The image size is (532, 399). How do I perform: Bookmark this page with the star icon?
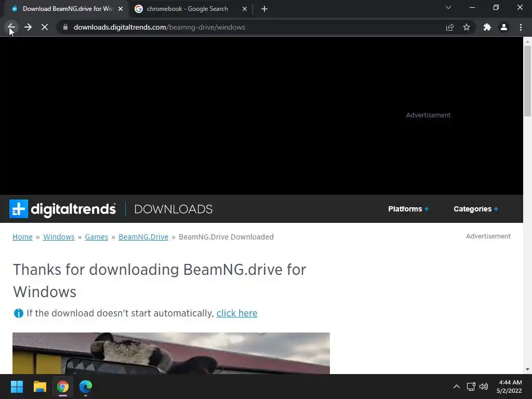tap(467, 27)
